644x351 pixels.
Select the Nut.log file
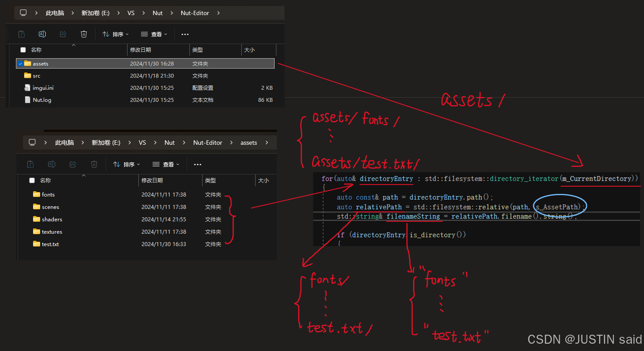pyautogui.click(x=42, y=100)
